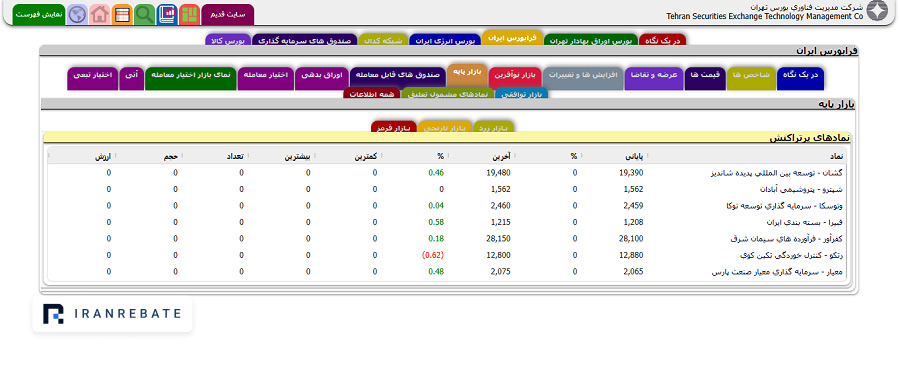Click the orange table/calendar icon
This screenshot has height=366, width=900.
[x=122, y=14]
